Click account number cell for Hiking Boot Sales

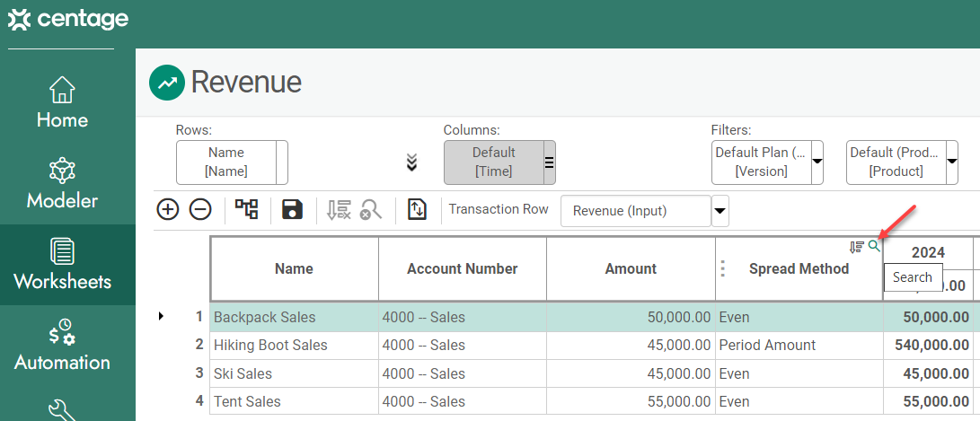tap(463, 346)
